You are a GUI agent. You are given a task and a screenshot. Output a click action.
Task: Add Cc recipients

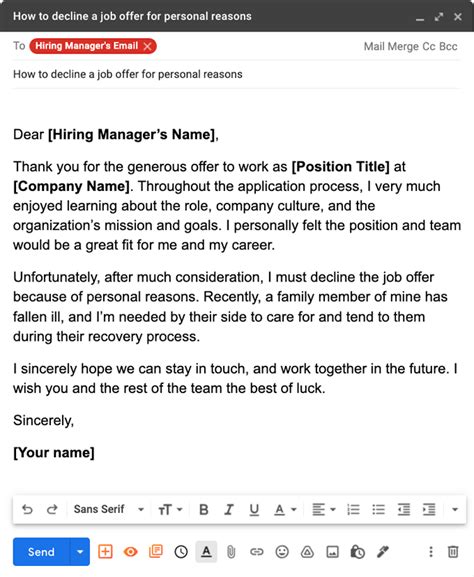coord(429,46)
